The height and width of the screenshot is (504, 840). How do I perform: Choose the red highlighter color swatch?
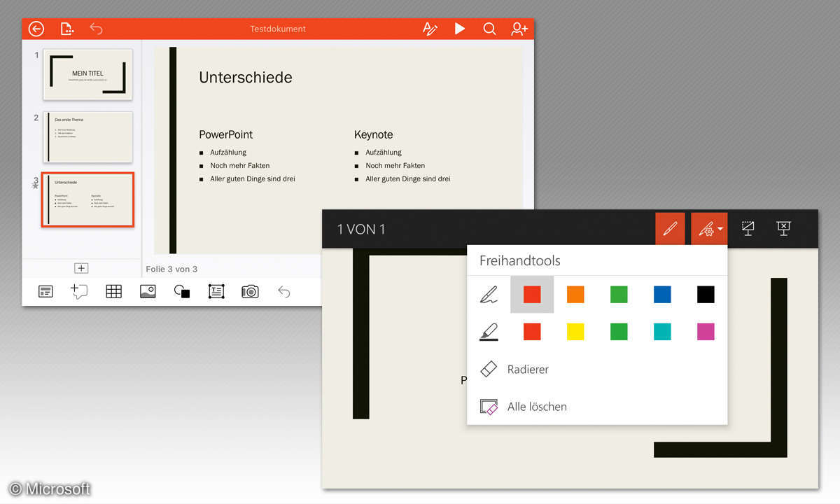click(532, 331)
